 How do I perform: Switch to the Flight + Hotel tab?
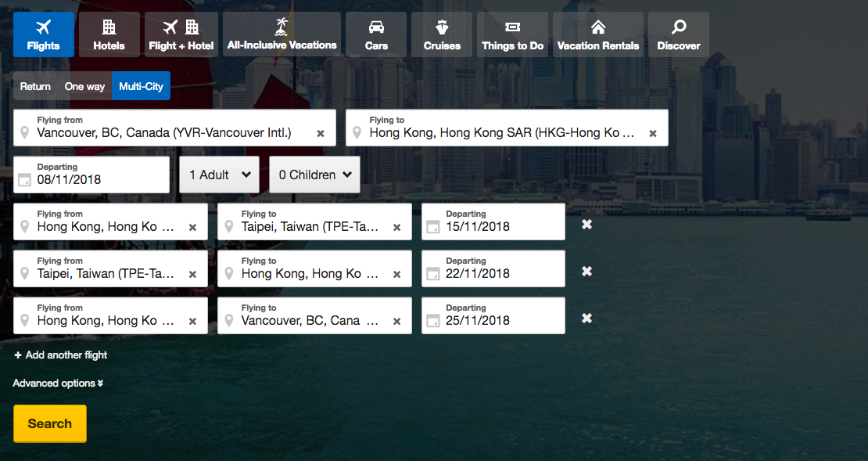pyautogui.click(x=181, y=34)
